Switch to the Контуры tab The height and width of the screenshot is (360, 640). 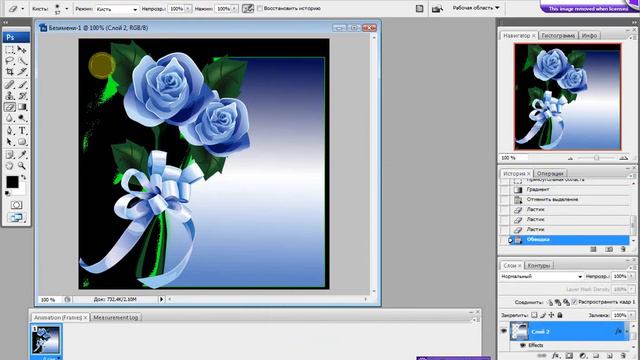pos(539,265)
